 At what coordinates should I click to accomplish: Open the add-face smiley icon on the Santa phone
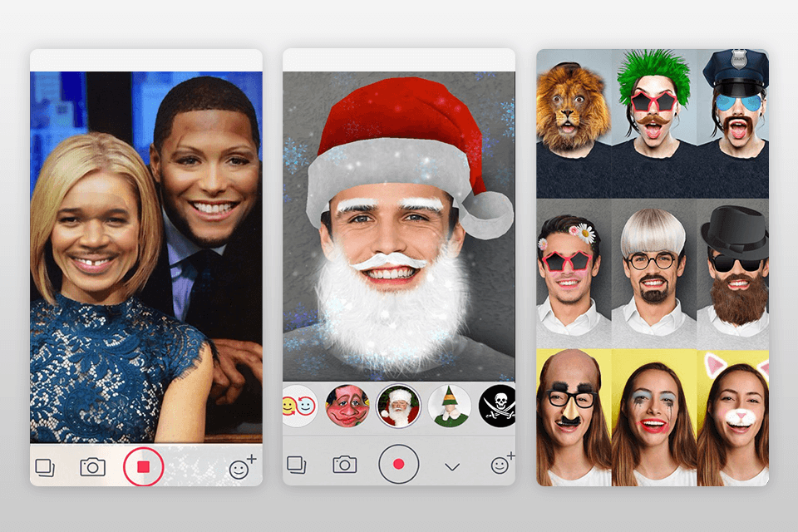click(x=501, y=464)
